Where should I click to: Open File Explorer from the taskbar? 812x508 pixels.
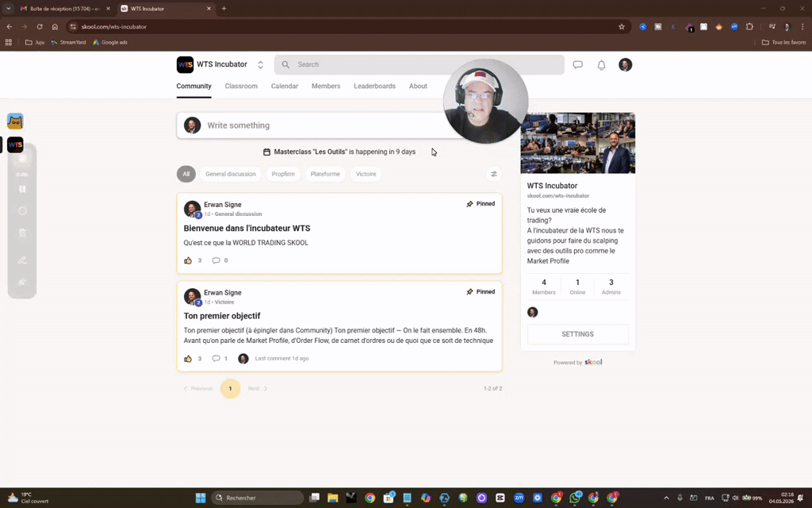coord(332,498)
